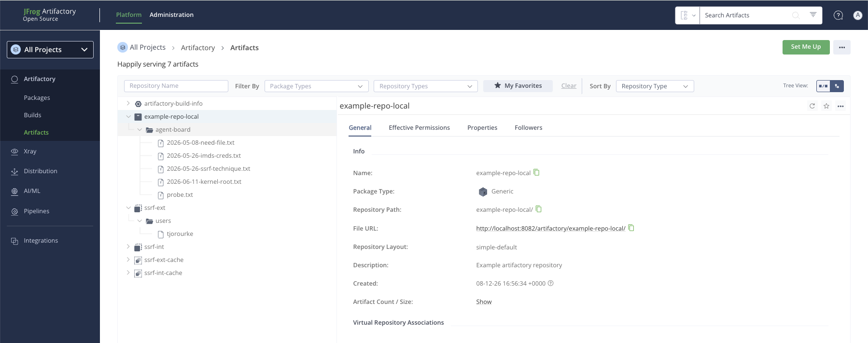Open the All Projects selector
This screenshot has height=343, width=868.
coord(50,50)
